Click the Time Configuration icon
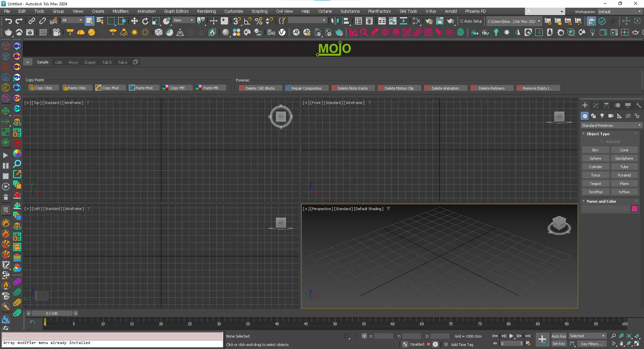The image size is (644, 349). pyautogui.click(x=528, y=344)
